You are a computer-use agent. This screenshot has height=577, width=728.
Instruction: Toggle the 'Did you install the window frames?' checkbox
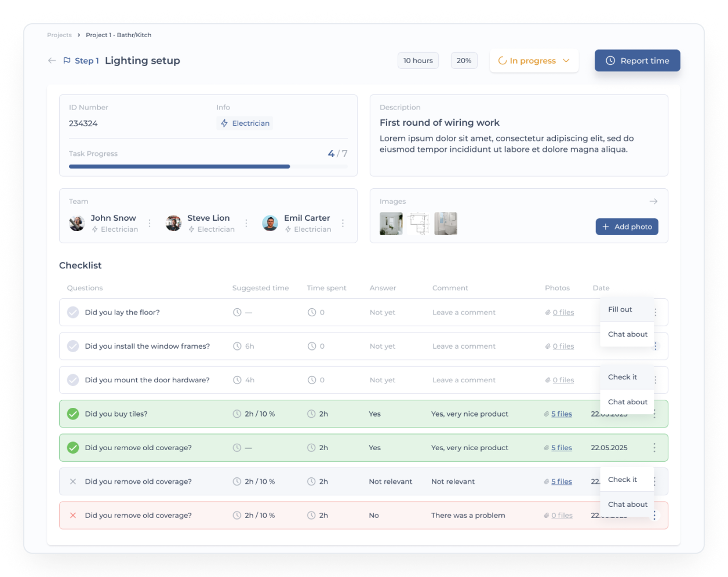[x=73, y=346]
